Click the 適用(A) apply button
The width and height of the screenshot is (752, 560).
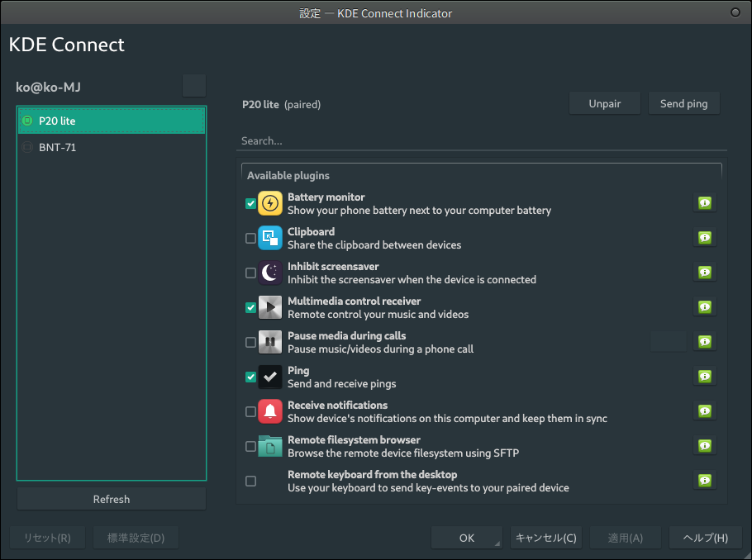pos(626,538)
